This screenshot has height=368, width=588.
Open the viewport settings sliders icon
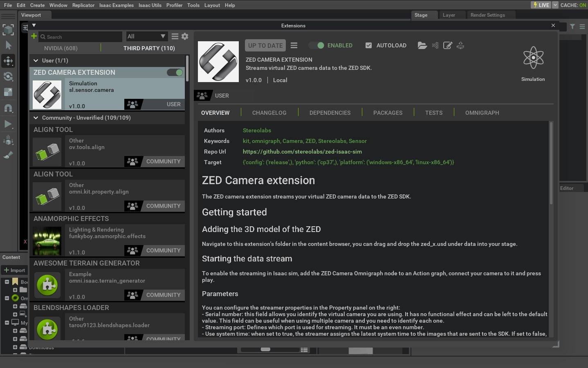tap(25, 28)
